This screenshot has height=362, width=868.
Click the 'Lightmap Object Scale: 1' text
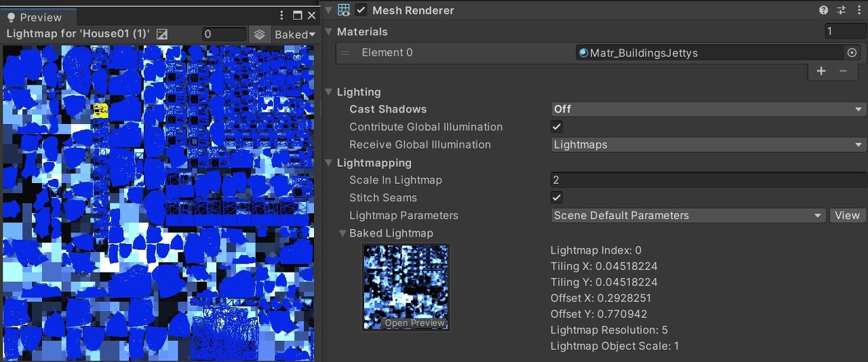pos(615,346)
